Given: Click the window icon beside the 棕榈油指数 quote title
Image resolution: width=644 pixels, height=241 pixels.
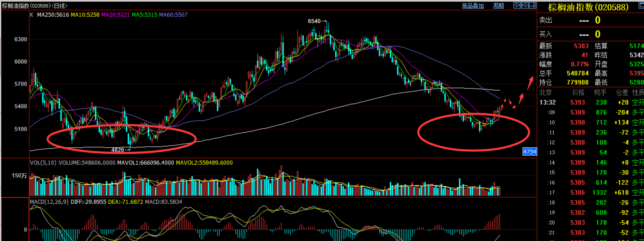Looking at the screenshot, I should coord(641,6).
